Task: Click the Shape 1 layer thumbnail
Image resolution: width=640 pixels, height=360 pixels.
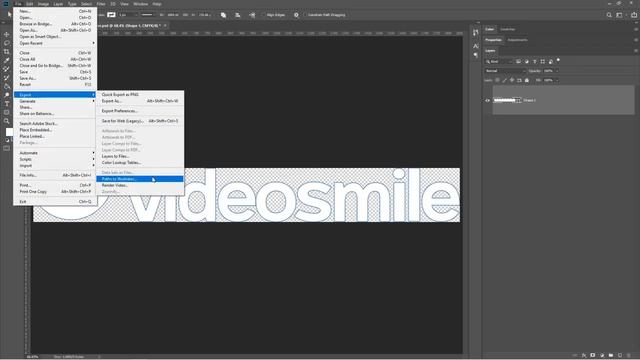Action: [507, 100]
